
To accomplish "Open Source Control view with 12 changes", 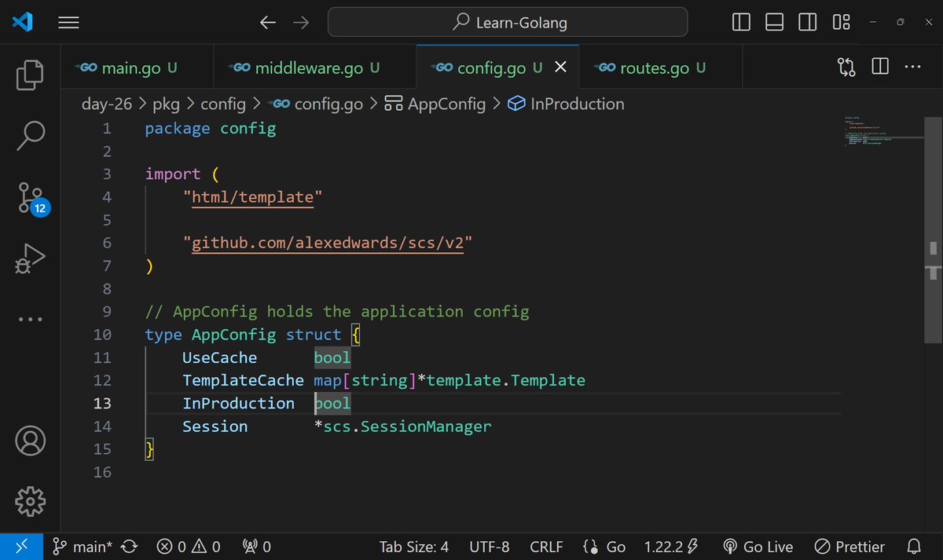I will click(31, 198).
